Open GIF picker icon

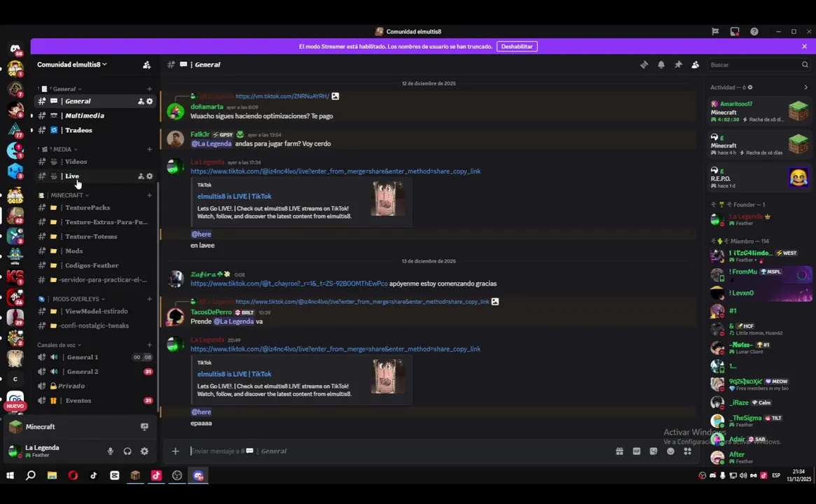(637, 451)
